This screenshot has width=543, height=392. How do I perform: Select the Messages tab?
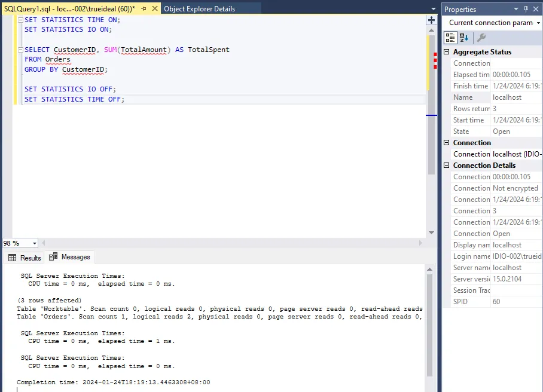[x=70, y=257]
